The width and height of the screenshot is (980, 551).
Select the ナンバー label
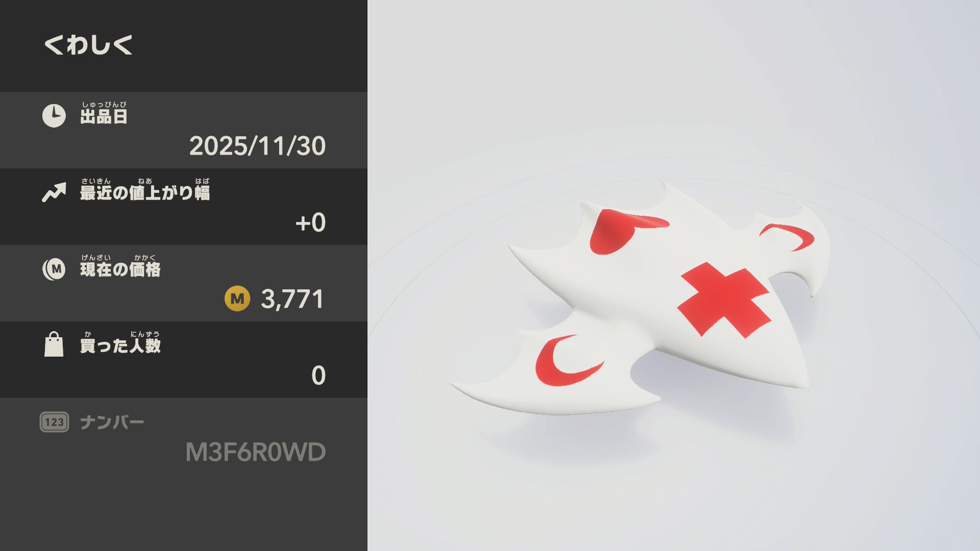(x=112, y=422)
